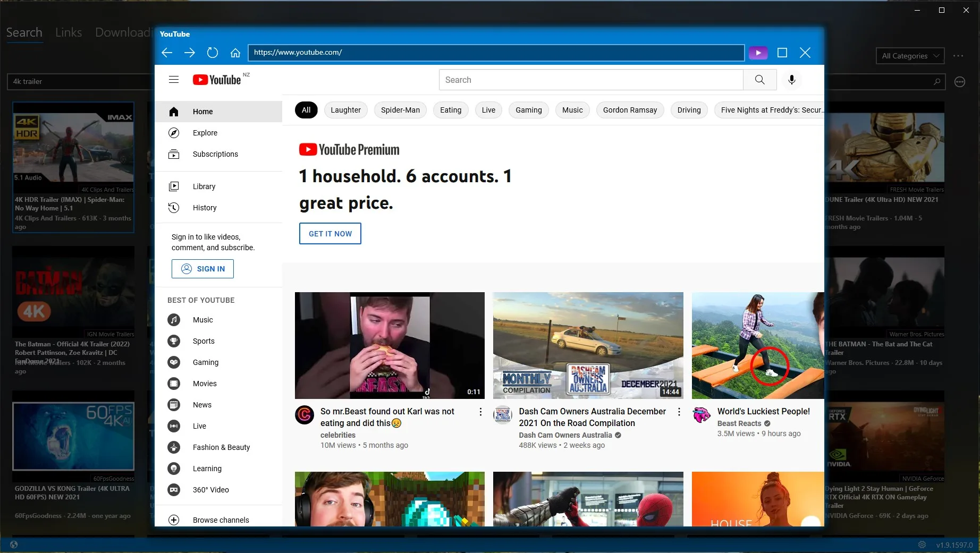Click the SIGN IN button
The height and width of the screenshot is (553, 980).
(x=202, y=269)
